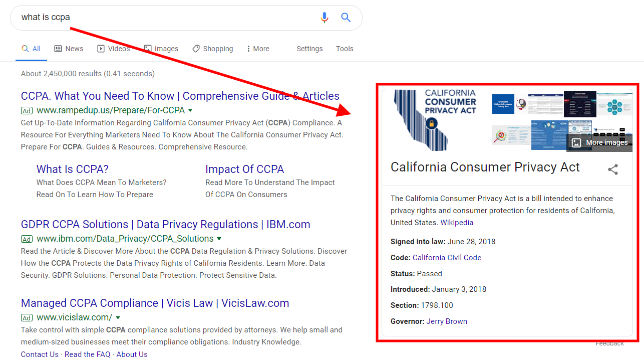Expand the vicislaw.com ad URL dropdown arrow

coord(118,317)
